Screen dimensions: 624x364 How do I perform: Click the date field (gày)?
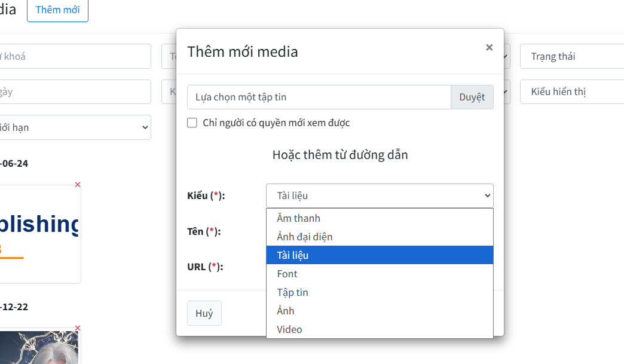coord(75,92)
